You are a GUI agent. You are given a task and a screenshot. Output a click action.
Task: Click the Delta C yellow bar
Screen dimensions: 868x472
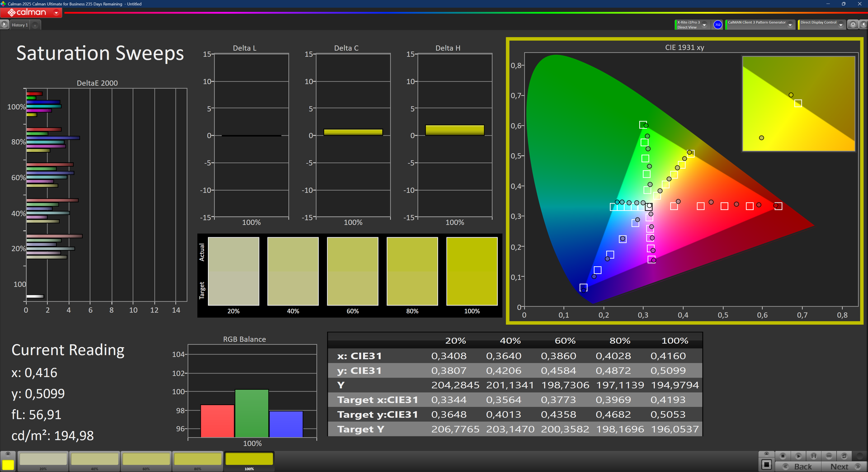pyautogui.click(x=353, y=132)
